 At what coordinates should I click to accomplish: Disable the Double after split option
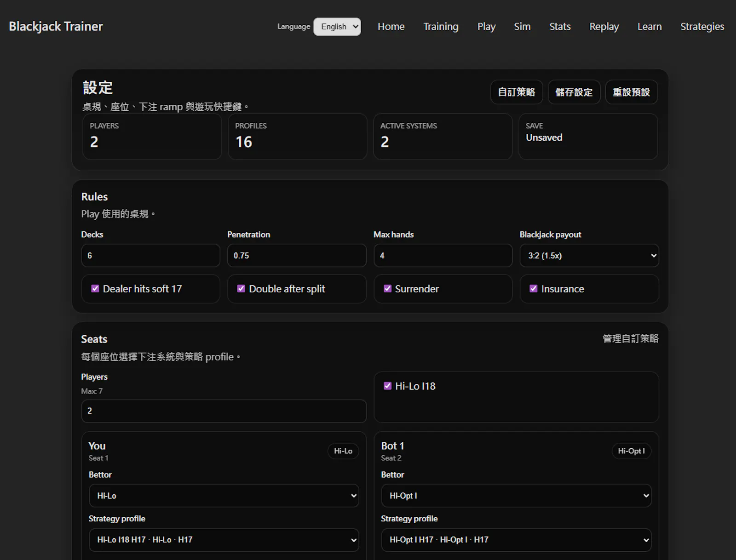click(241, 289)
